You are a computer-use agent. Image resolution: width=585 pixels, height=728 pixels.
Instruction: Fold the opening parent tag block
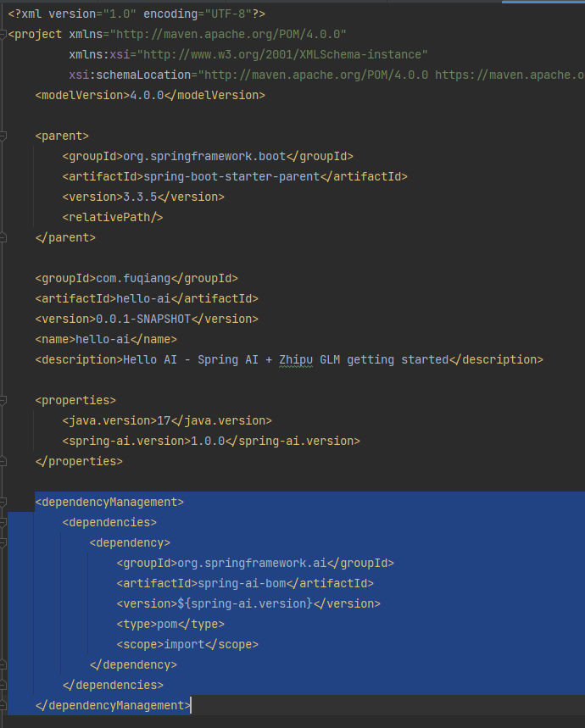tap(3, 136)
